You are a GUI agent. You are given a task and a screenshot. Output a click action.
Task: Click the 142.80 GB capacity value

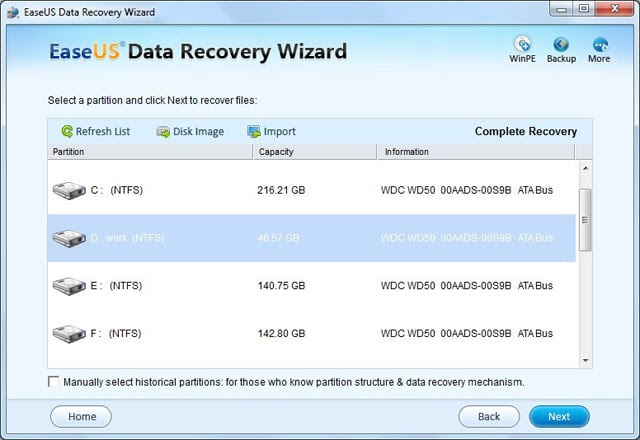[x=281, y=333]
